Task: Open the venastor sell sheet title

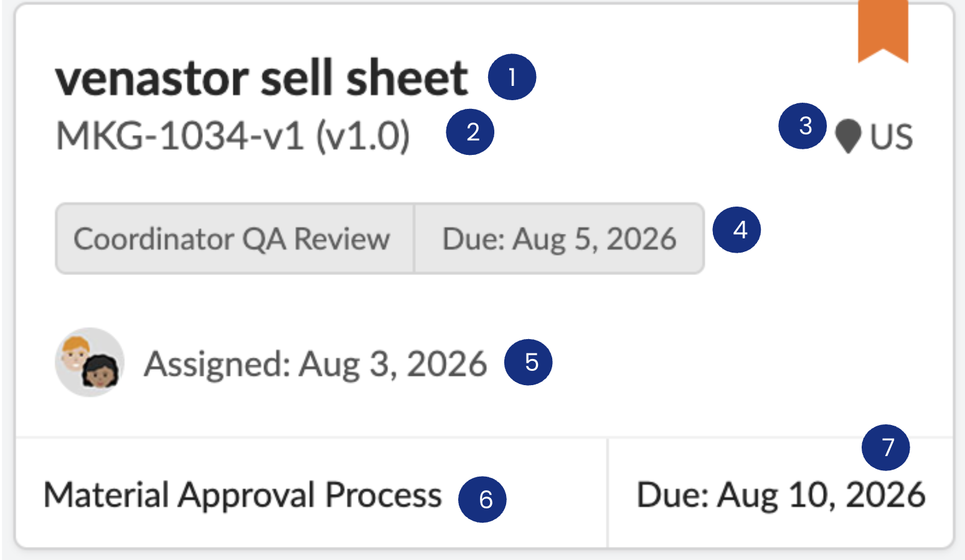Action: (261, 78)
